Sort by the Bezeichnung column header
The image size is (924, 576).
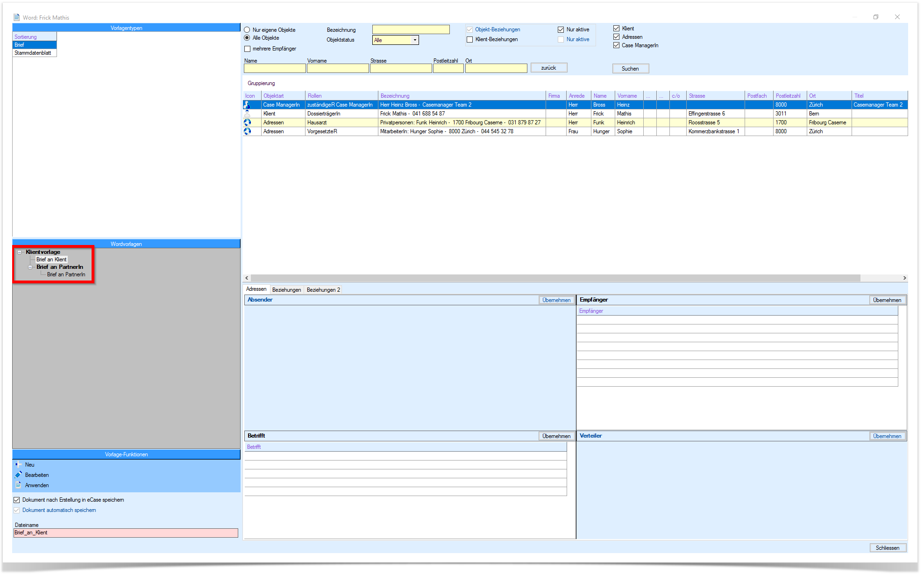coord(462,96)
